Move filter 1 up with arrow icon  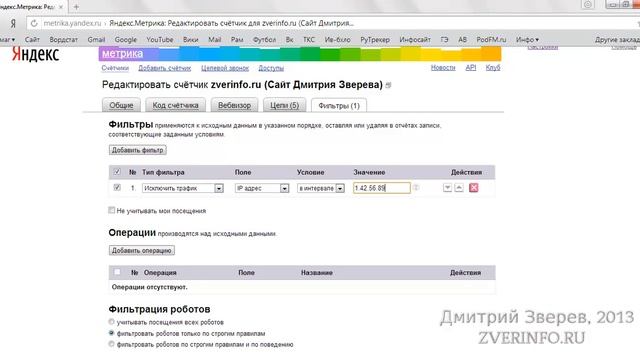[x=459, y=188]
